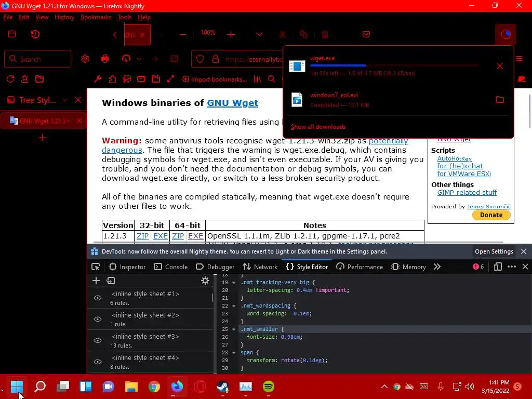The width and height of the screenshot is (532, 399).
Task: Switch to the Network tab
Action: (x=260, y=267)
